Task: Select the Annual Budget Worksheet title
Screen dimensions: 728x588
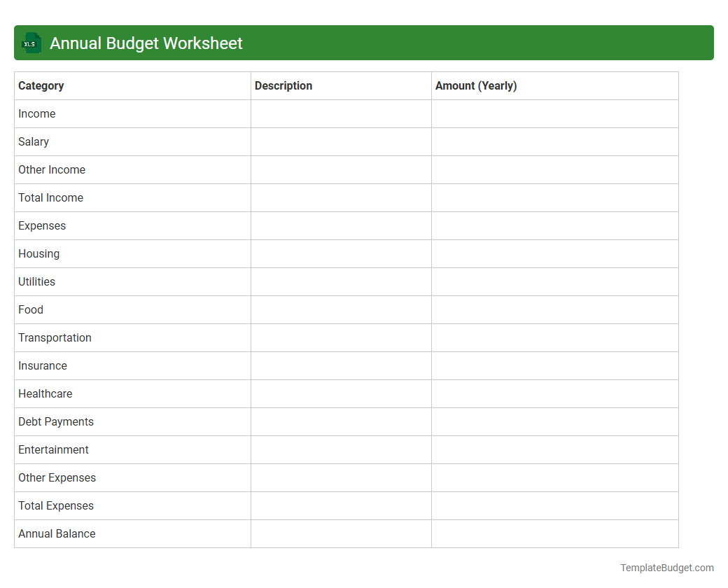Action: coord(146,43)
